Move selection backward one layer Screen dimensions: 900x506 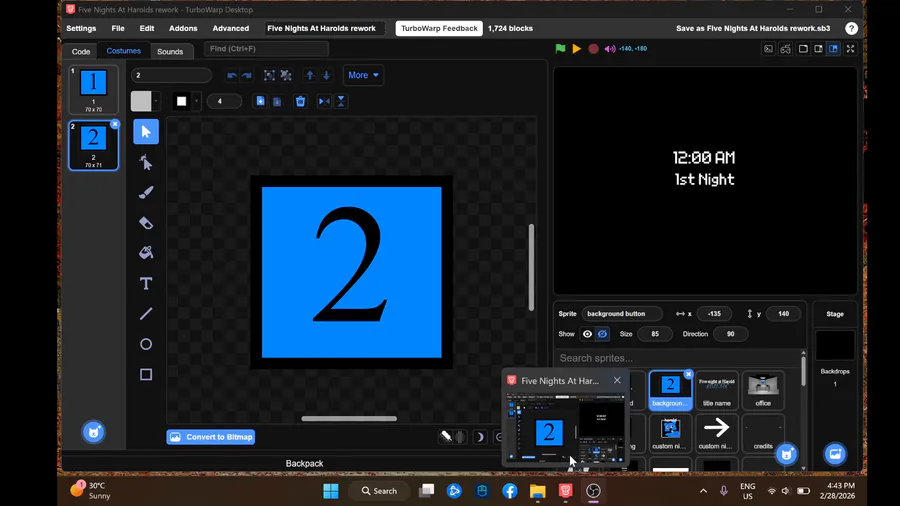(x=327, y=75)
